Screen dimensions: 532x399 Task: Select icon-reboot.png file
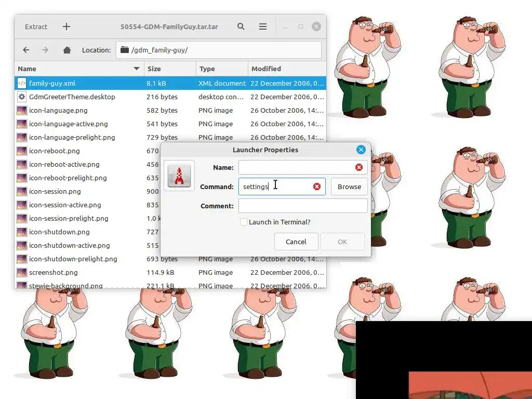coord(87,151)
